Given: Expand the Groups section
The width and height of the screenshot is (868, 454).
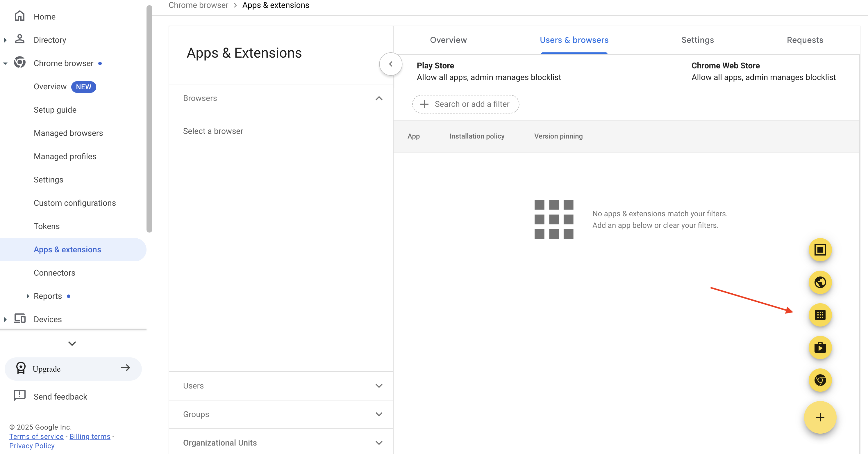Looking at the screenshot, I should tap(379, 414).
